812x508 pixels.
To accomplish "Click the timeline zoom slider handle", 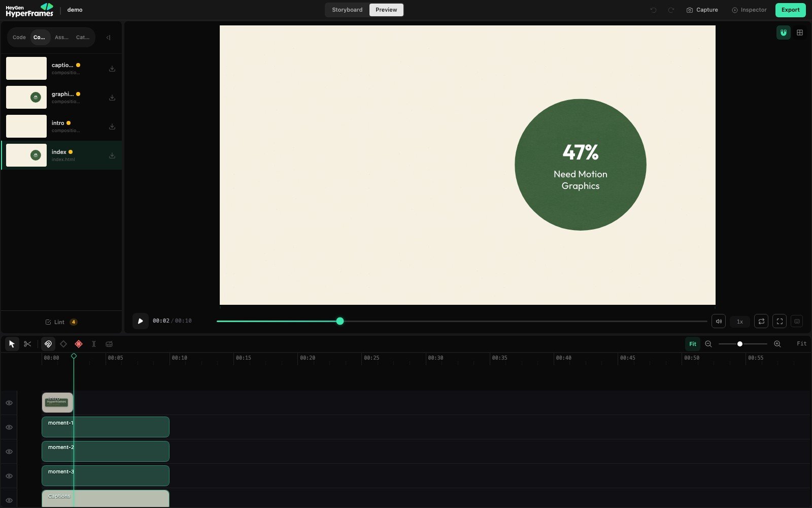I will (x=740, y=344).
